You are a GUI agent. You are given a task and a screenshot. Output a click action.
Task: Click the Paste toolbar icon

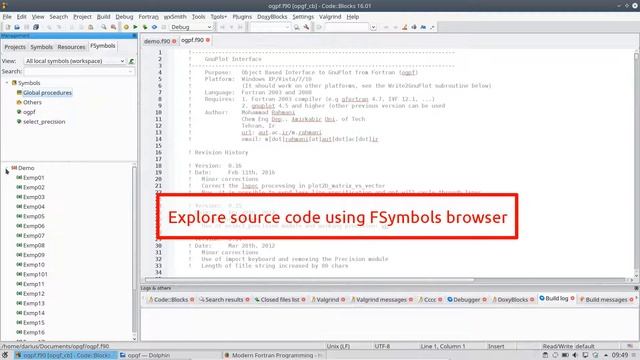pos(91,27)
